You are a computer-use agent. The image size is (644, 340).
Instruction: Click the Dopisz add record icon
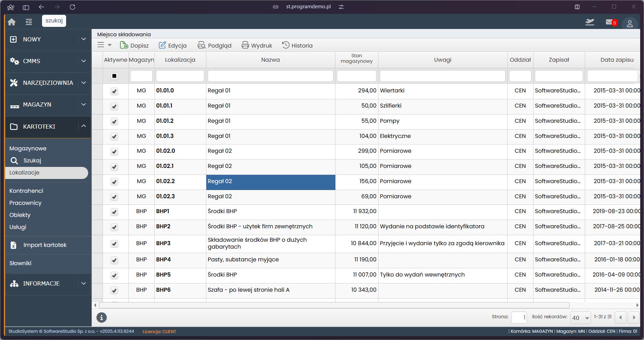(124, 45)
